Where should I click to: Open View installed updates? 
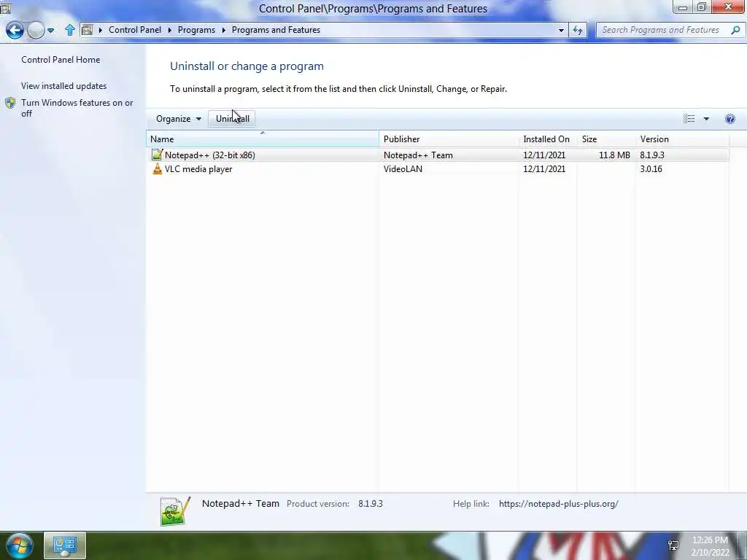pyautogui.click(x=64, y=86)
